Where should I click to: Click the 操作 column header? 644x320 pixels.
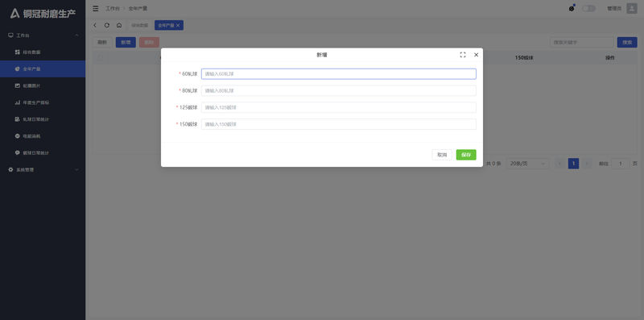[610, 58]
